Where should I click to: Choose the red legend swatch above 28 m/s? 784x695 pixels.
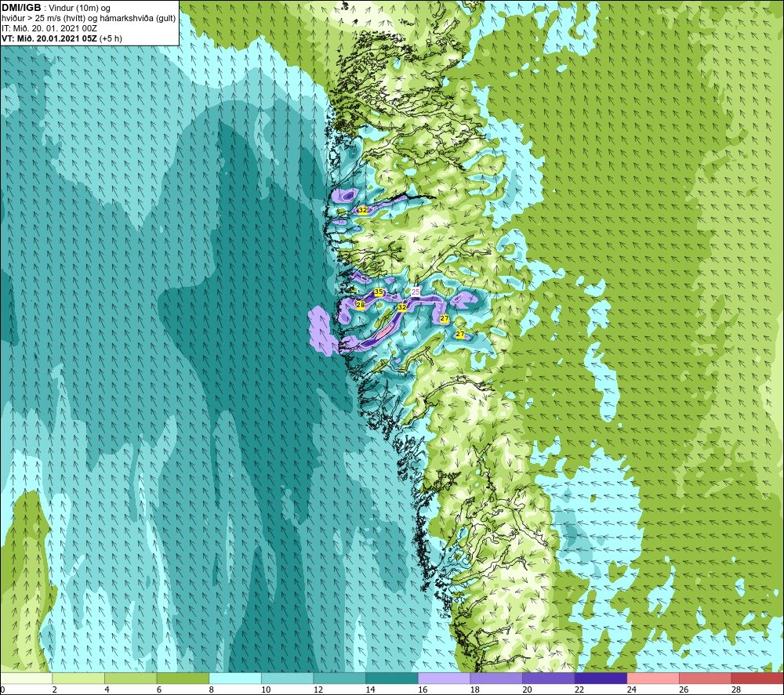point(757,678)
